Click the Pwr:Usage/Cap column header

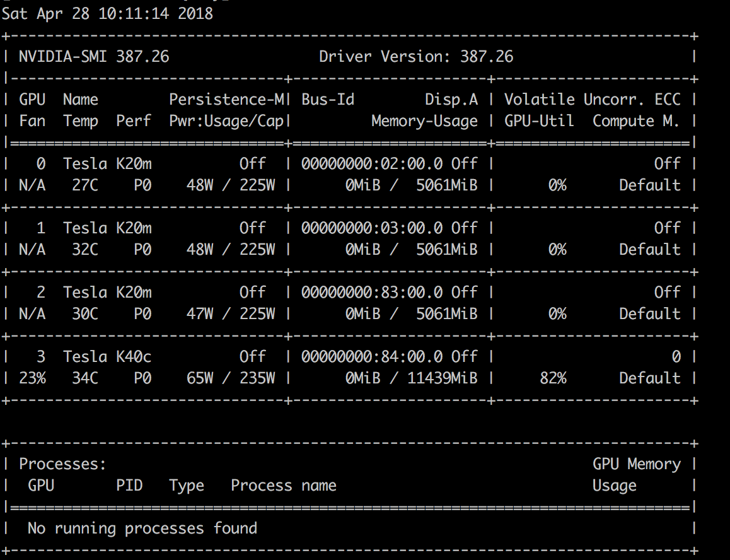point(227,121)
